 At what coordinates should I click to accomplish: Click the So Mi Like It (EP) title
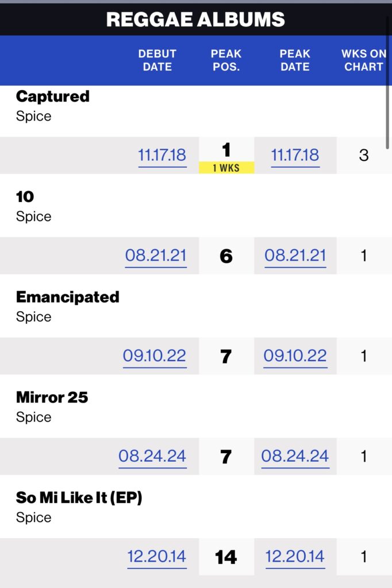coord(79,498)
